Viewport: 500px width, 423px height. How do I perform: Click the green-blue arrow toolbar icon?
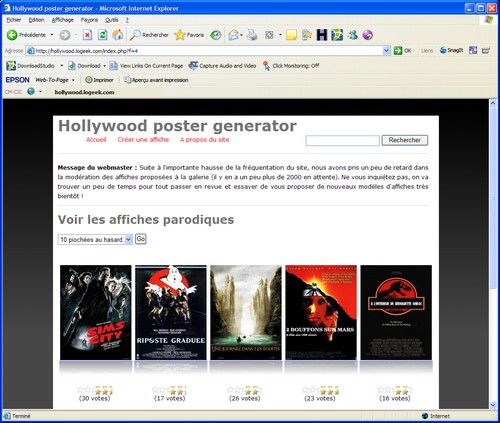pos(337,35)
